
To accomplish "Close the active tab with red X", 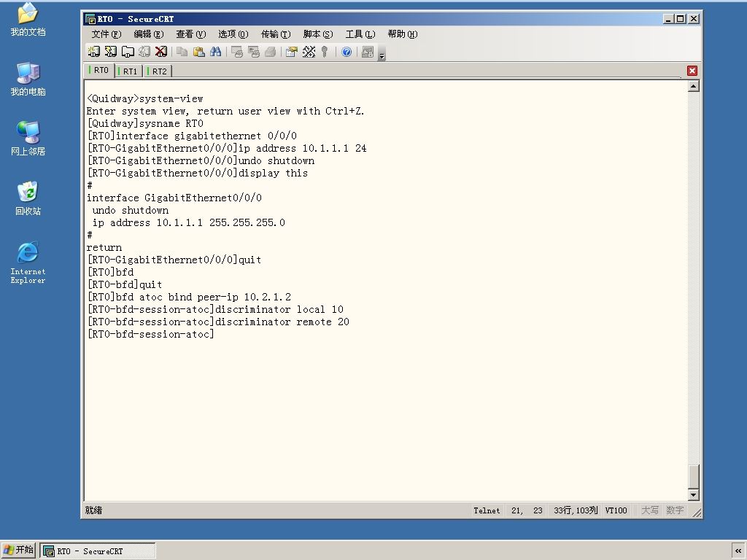I will [692, 71].
